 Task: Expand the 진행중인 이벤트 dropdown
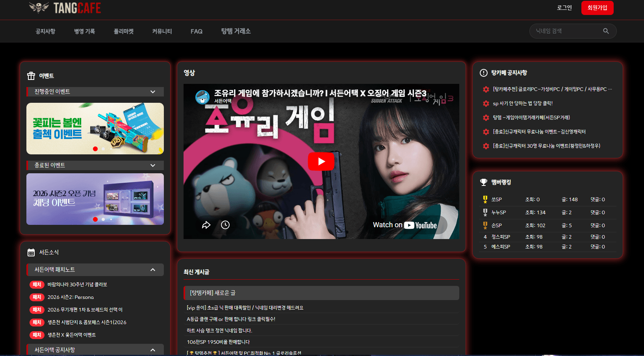(x=153, y=92)
